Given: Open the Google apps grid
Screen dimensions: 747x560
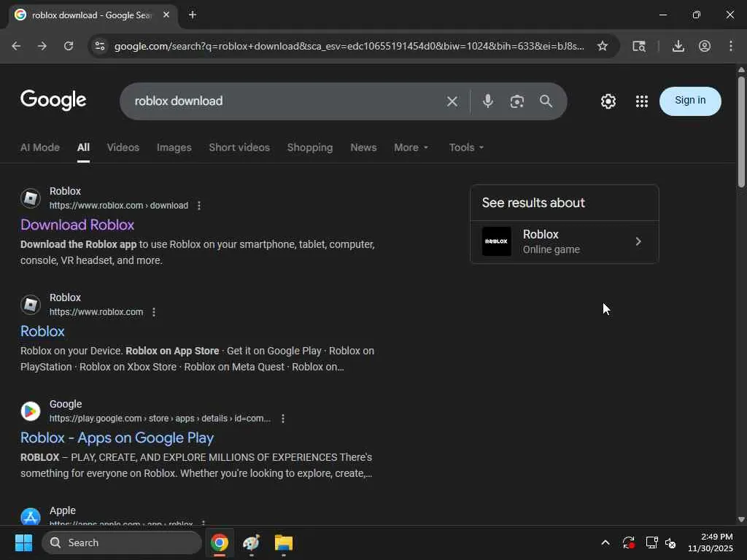Looking at the screenshot, I should click(x=642, y=101).
